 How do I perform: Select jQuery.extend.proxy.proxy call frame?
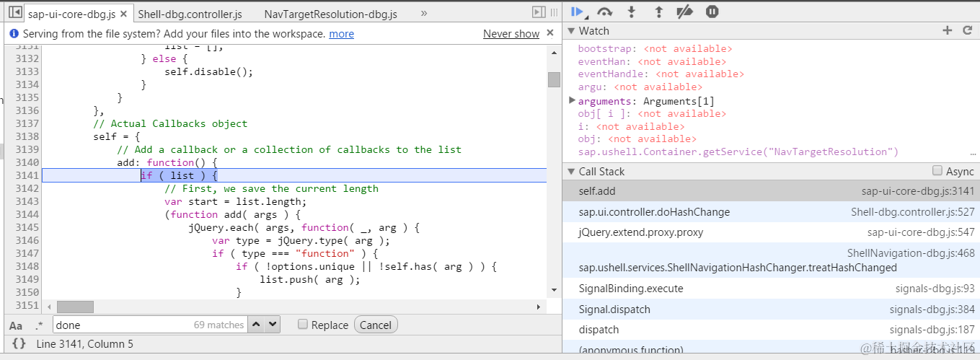pyautogui.click(x=771, y=232)
